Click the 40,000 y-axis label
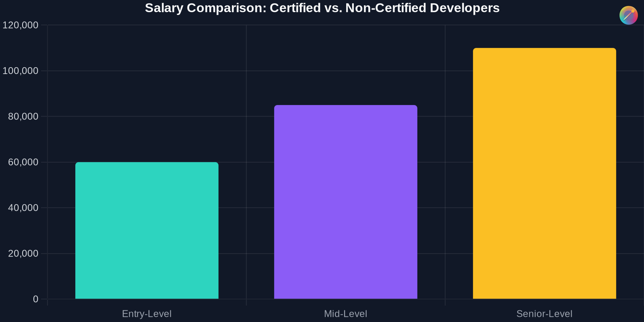The height and width of the screenshot is (322, 644). [x=23, y=208]
